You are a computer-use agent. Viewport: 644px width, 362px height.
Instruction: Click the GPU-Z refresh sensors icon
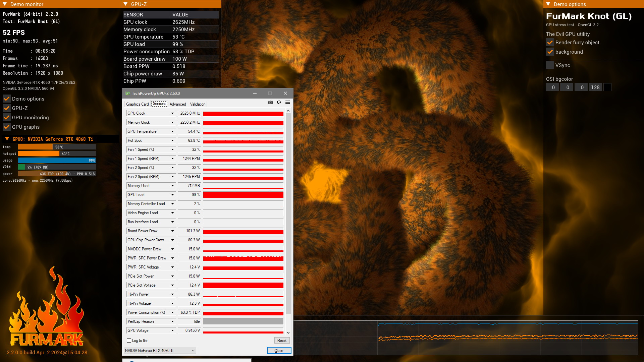[279, 102]
